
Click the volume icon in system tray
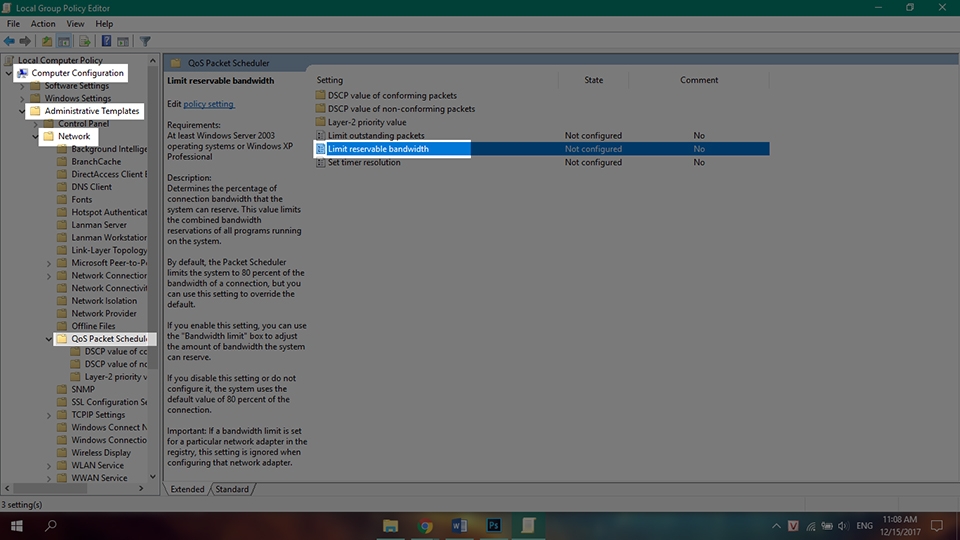tap(843, 526)
